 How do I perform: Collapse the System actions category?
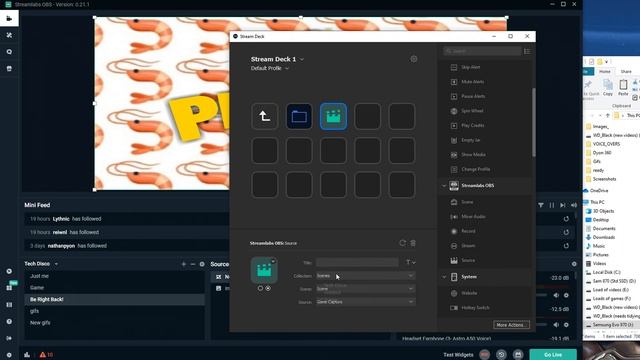444,277
